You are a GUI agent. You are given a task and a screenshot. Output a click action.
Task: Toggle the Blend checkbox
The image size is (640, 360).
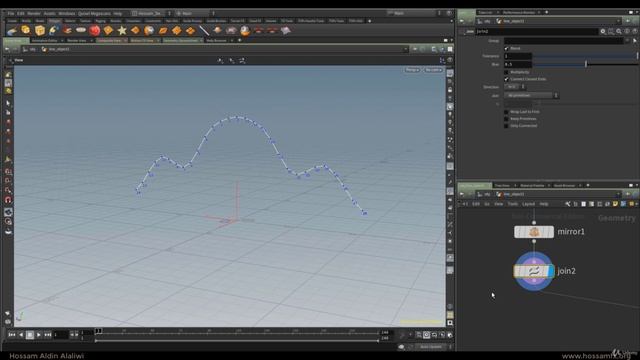[507, 48]
